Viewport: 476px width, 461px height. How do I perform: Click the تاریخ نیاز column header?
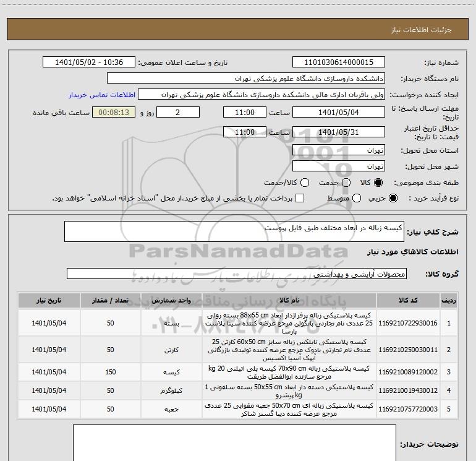point(49,301)
